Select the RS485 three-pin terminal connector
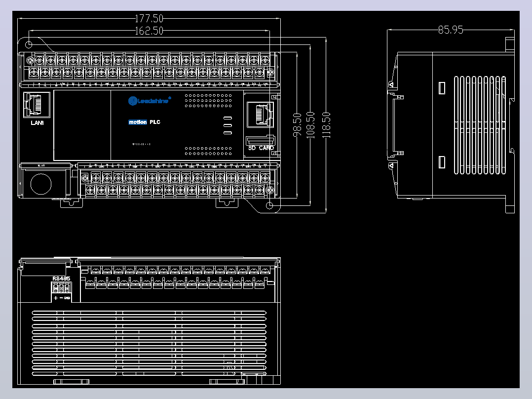Viewport: 532px width, 399px height. tap(61, 288)
